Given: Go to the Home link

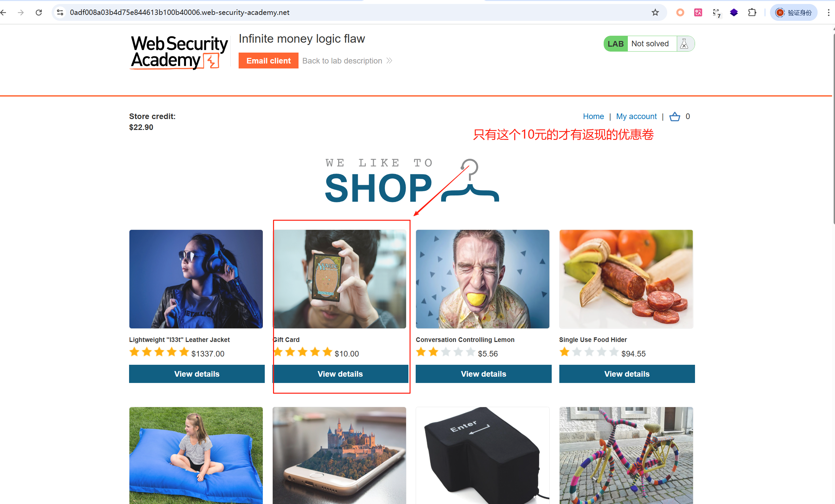Looking at the screenshot, I should click(x=593, y=116).
